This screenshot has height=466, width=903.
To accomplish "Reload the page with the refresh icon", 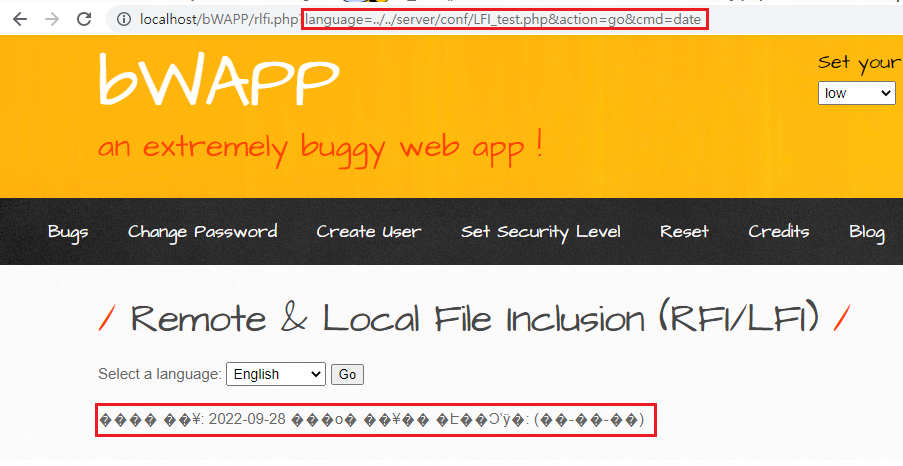I will coord(84,19).
